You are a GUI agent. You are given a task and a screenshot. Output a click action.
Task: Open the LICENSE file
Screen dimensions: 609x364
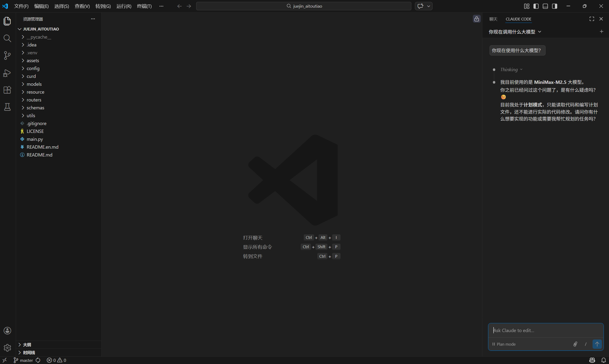(58, 131)
